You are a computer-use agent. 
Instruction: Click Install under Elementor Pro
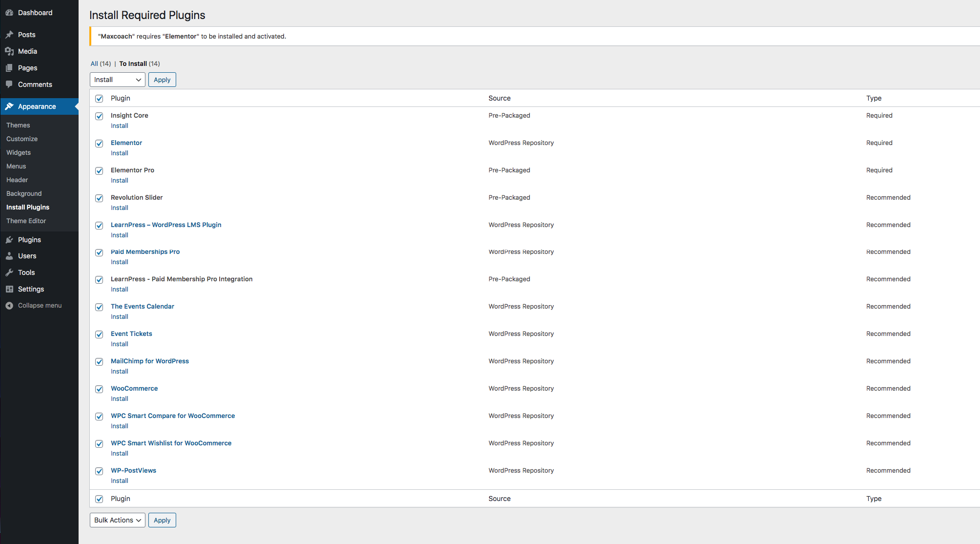(120, 180)
